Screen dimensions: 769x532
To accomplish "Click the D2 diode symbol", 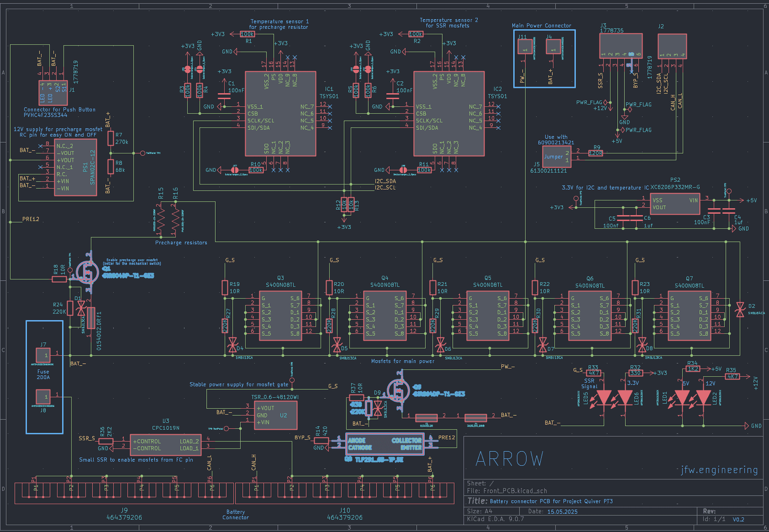I will (x=740, y=309).
